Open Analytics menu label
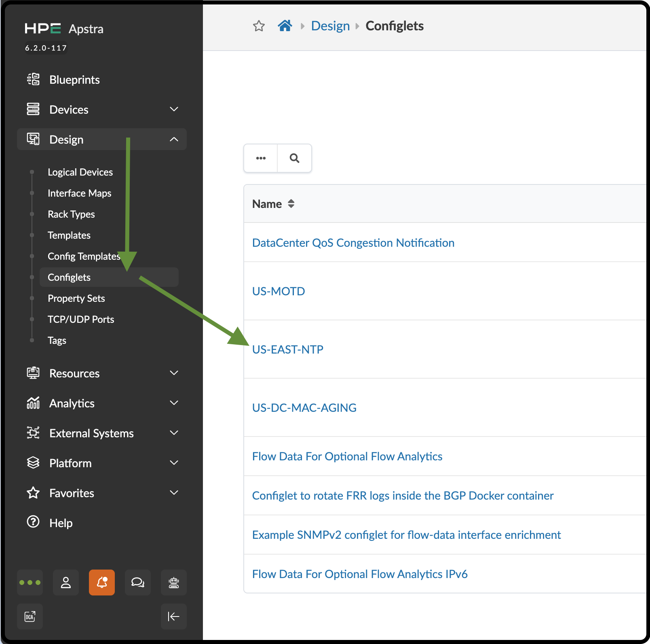 (x=72, y=403)
